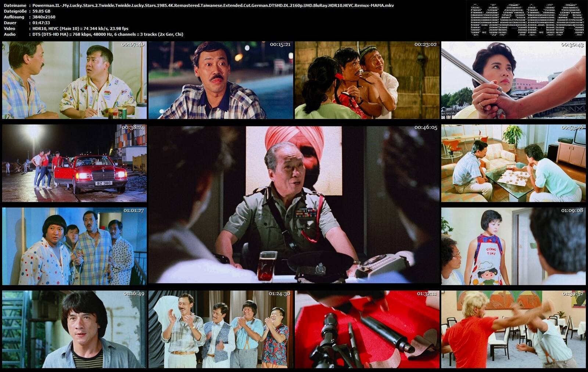Click the 00:46:05 timestamp
The image size is (588, 372).
[426, 127]
